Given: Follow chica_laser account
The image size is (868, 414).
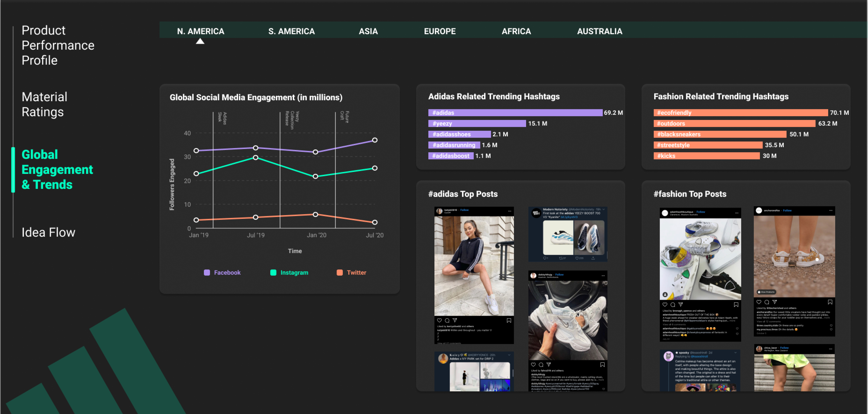Looking at the screenshot, I should click(784, 348).
